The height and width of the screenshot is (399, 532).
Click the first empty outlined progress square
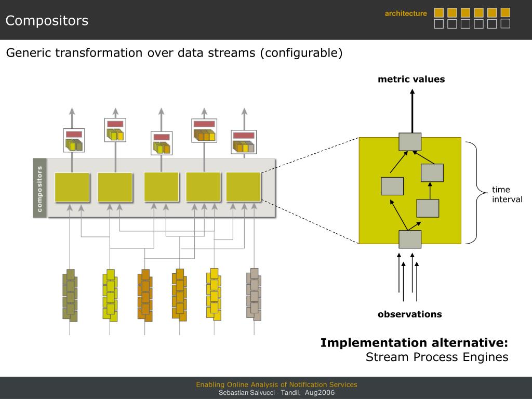pos(438,24)
